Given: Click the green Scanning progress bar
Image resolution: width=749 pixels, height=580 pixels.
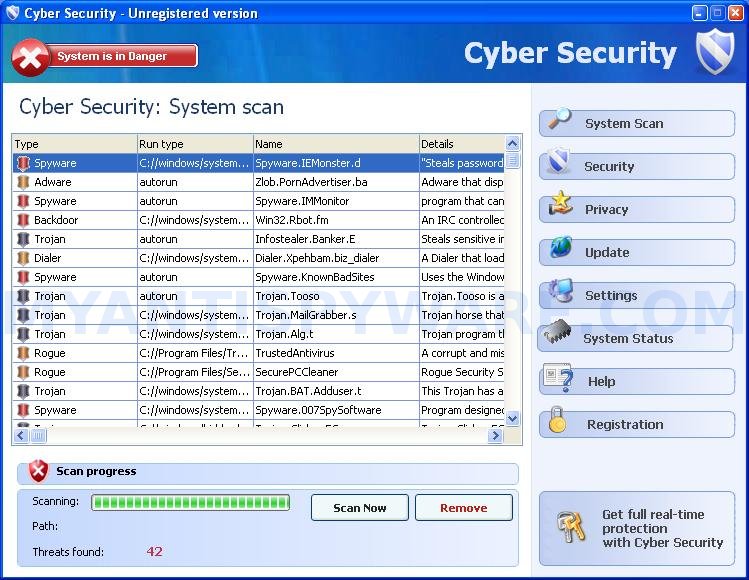Looking at the screenshot, I should [190, 502].
